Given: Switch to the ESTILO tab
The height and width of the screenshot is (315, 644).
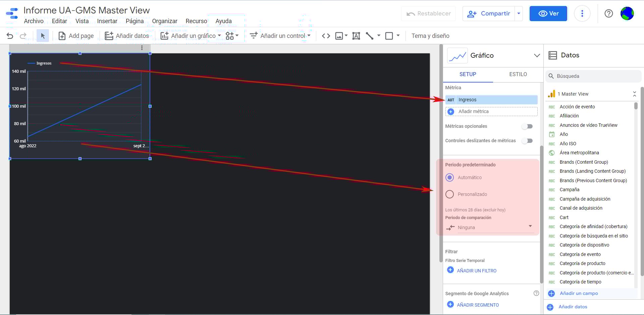Looking at the screenshot, I should click(x=518, y=74).
